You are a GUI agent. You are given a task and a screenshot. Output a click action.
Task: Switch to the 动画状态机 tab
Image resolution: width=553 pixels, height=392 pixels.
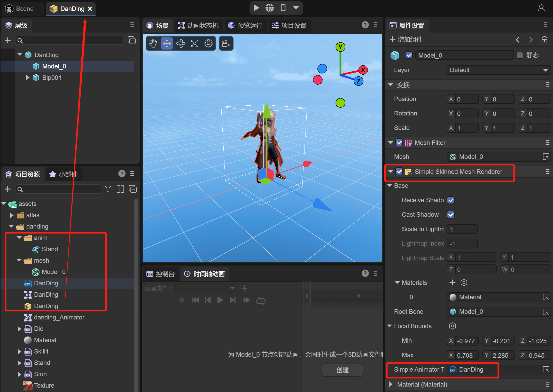198,26
